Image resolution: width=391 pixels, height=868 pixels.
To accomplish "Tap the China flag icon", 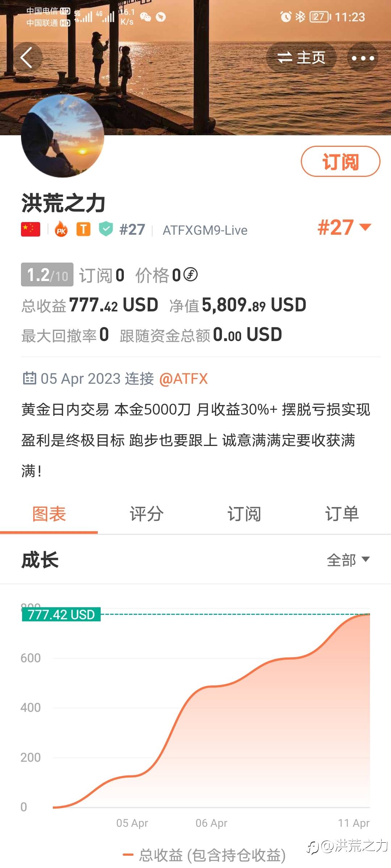I will pyautogui.click(x=30, y=229).
